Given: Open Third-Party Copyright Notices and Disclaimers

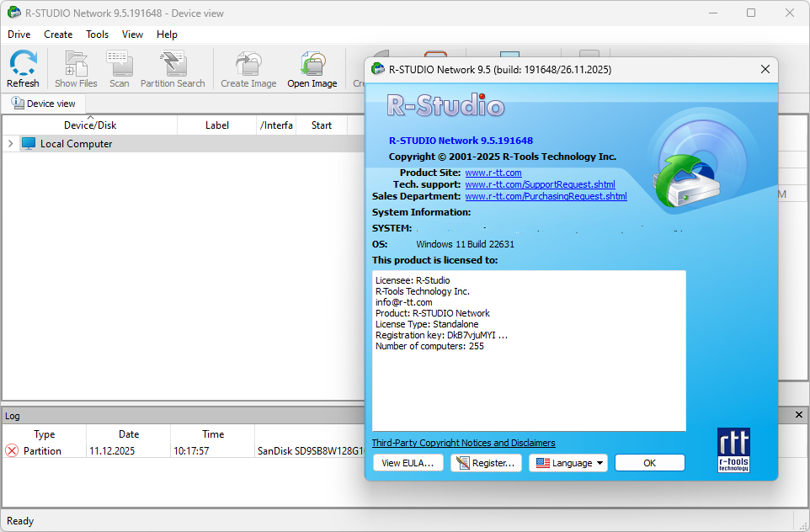Looking at the screenshot, I should coord(463,443).
